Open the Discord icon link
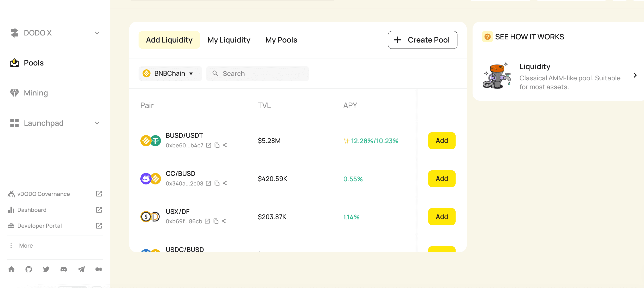 click(x=64, y=269)
